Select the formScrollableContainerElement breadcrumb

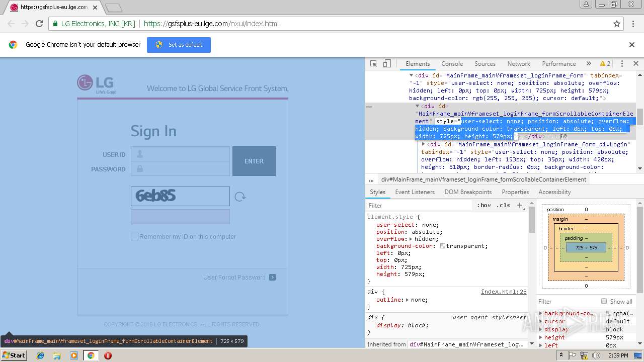click(484, 179)
